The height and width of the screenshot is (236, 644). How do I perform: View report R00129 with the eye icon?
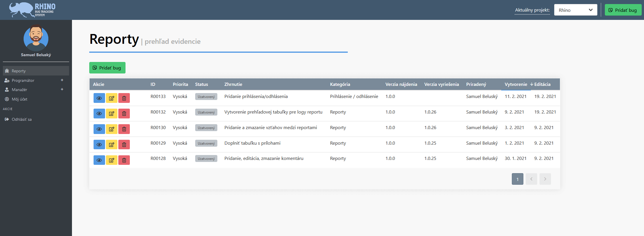click(x=99, y=145)
